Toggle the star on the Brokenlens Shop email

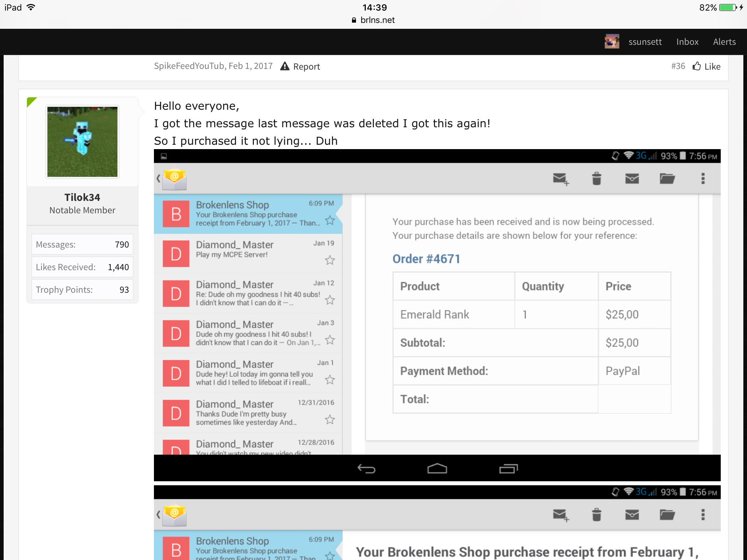point(330,220)
